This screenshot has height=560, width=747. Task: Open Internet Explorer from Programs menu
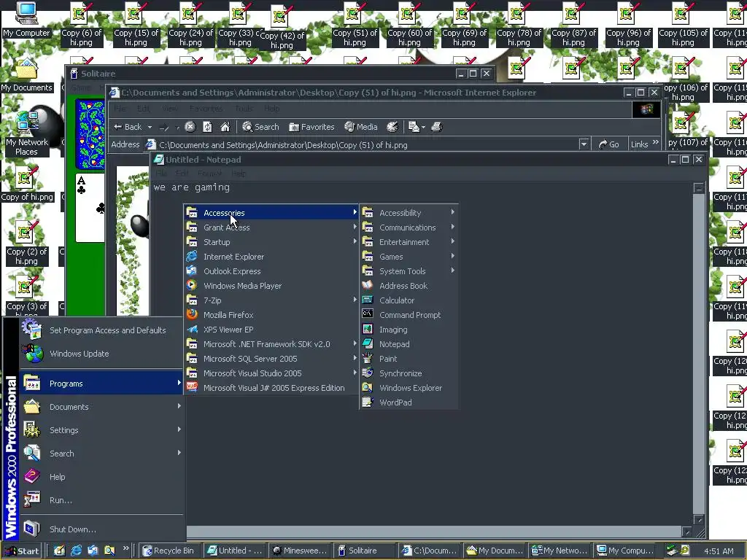pos(271,257)
